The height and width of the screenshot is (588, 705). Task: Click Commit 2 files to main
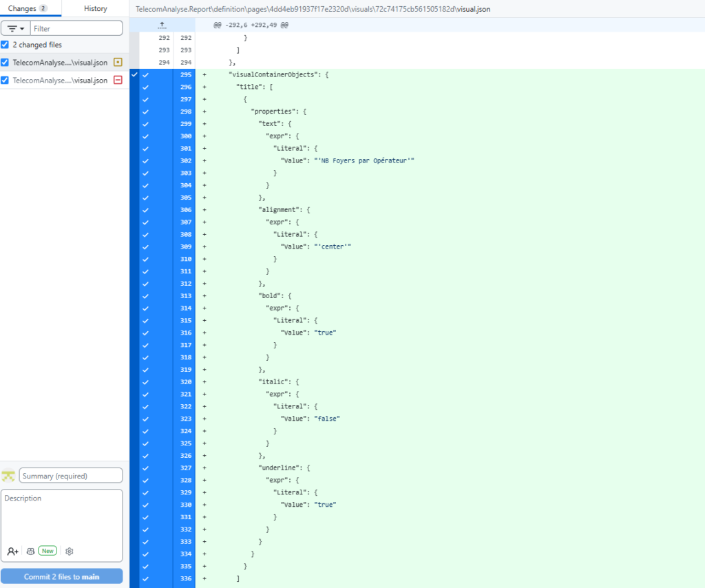[61, 577]
